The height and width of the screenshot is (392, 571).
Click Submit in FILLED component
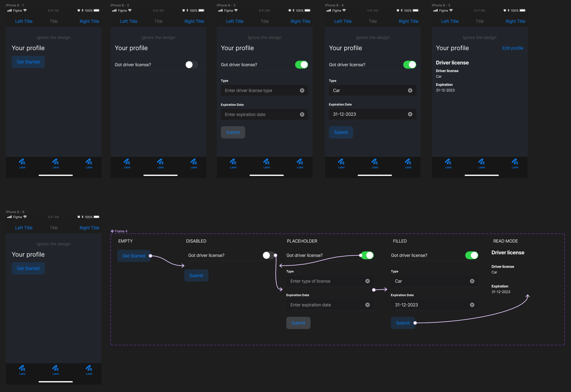coord(403,323)
